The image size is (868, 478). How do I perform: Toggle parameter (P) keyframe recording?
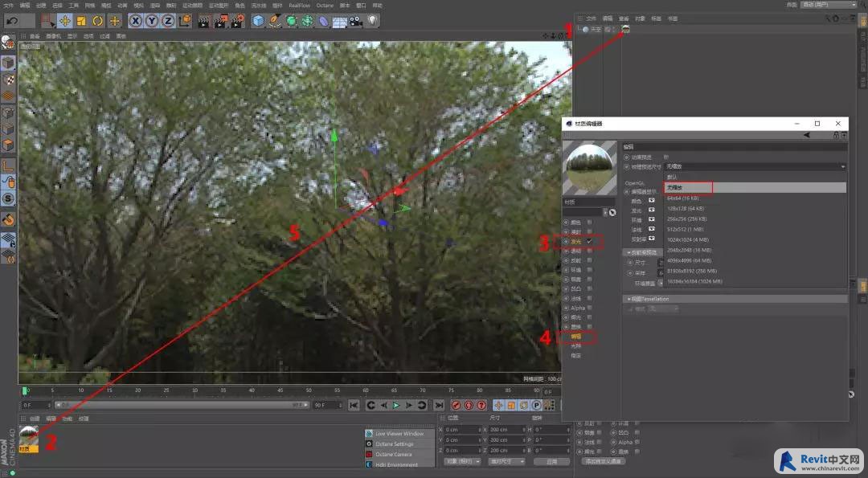coord(536,406)
